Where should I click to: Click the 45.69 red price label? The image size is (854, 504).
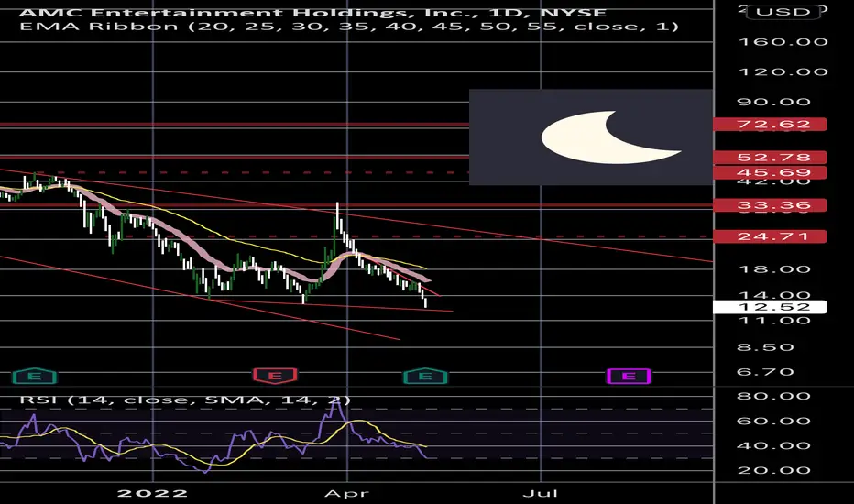click(770, 172)
